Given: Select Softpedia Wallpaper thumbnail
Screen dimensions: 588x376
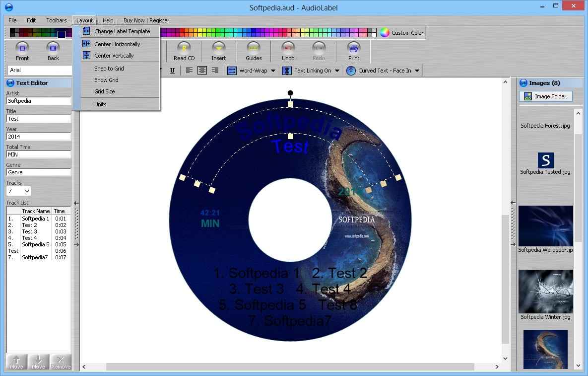Looking at the screenshot, I should [546, 226].
